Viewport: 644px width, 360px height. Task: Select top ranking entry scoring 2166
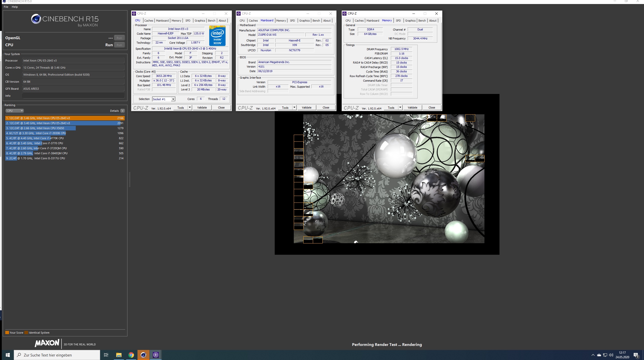(65, 118)
